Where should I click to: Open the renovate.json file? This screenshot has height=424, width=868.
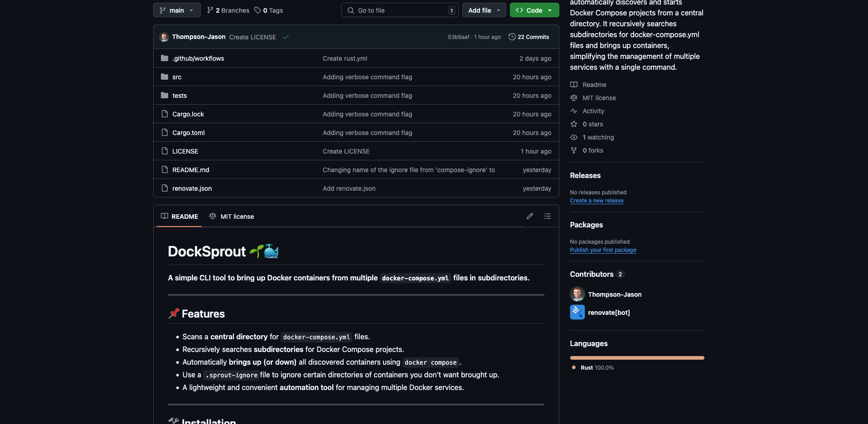[x=192, y=188]
